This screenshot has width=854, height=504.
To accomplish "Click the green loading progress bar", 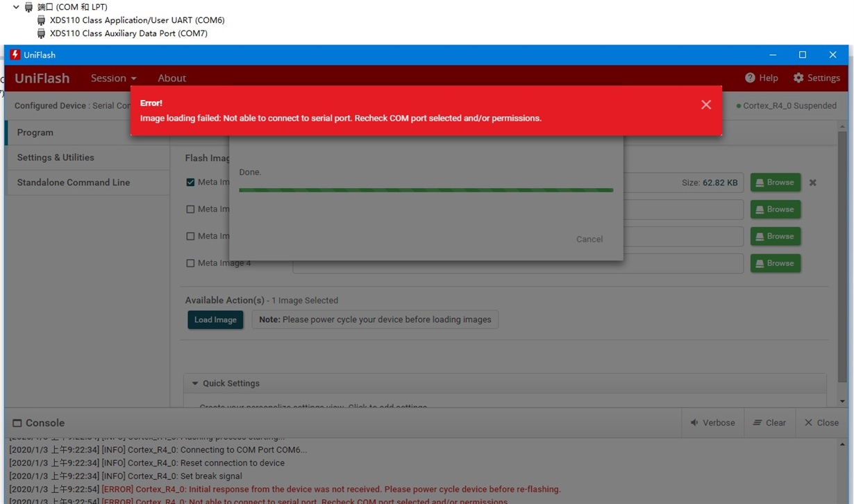I will pos(426,190).
